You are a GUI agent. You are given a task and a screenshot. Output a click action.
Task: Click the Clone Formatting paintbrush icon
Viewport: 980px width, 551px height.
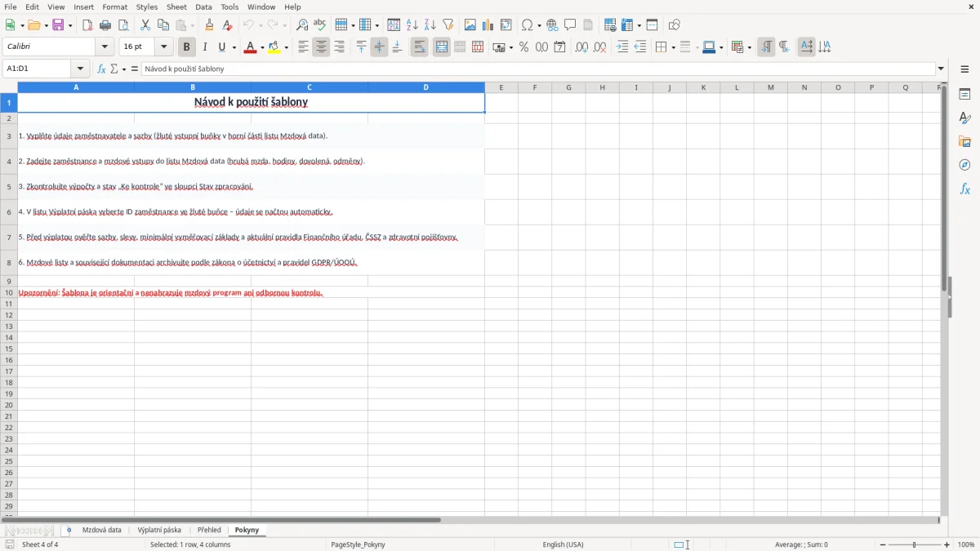pyautogui.click(x=209, y=25)
